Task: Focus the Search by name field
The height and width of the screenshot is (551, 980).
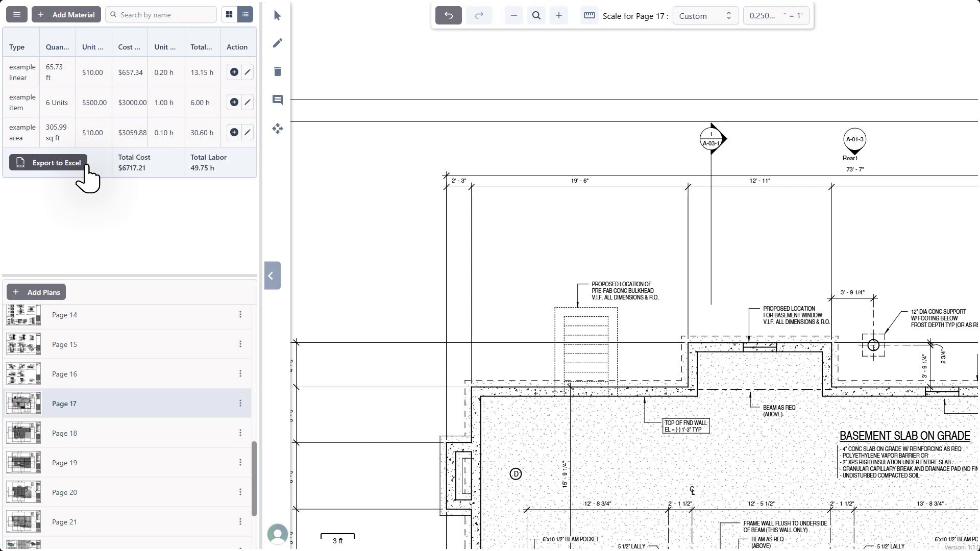Action: pyautogui.click(x=161, y=14)
